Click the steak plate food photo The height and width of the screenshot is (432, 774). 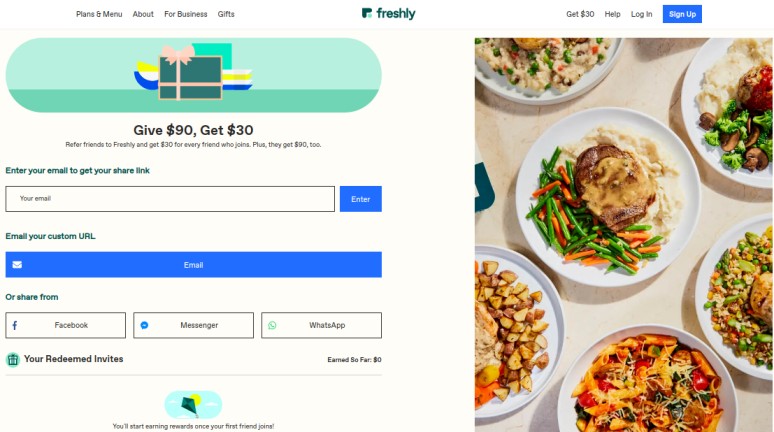coord(608,197)
